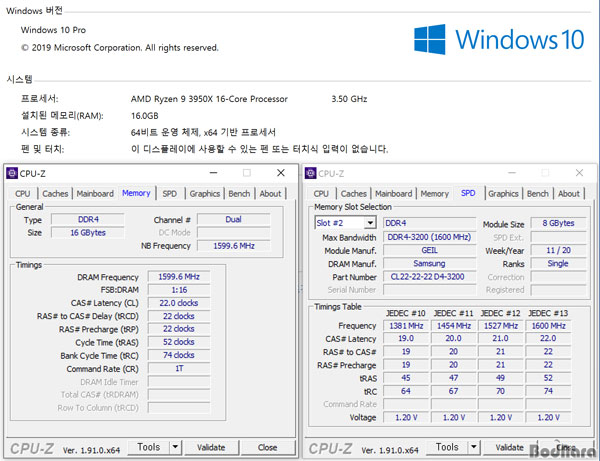Switch to Memory tab in right CPU-Z window
600x461 pixels.
pos(435,194)
